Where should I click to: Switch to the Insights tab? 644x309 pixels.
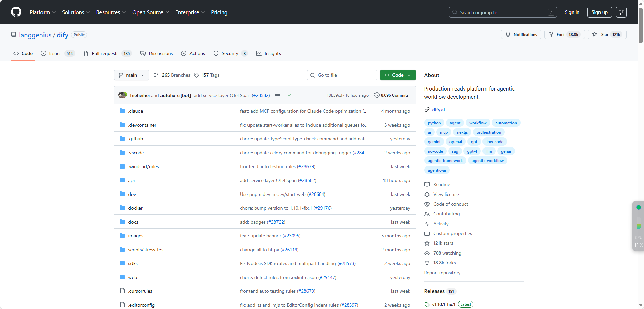pos(268,53)
